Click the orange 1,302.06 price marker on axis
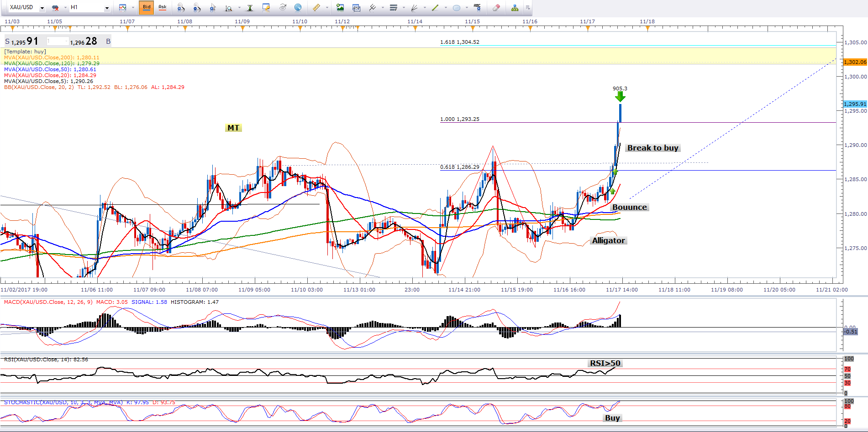868x432 pixels. coord(855,62)
